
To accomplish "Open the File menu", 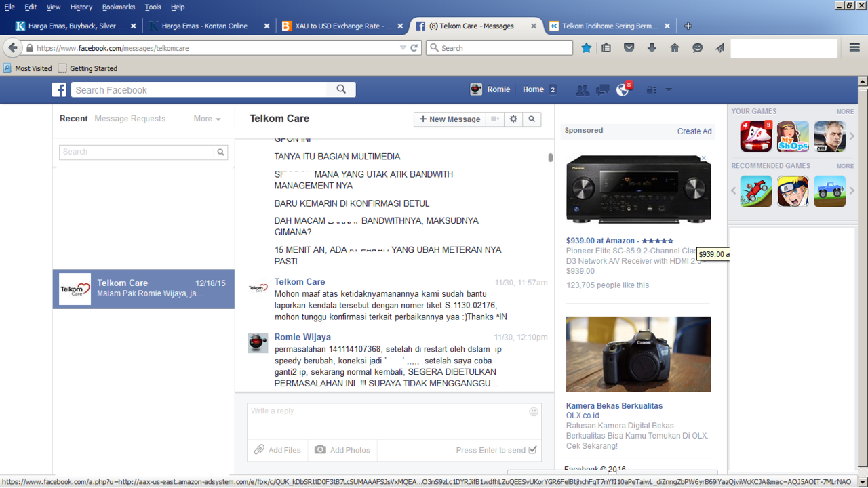I will pos(9,7).
